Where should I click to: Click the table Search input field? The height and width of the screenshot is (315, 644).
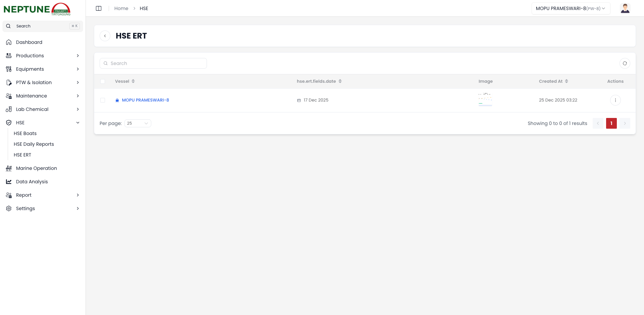point(153,63)
